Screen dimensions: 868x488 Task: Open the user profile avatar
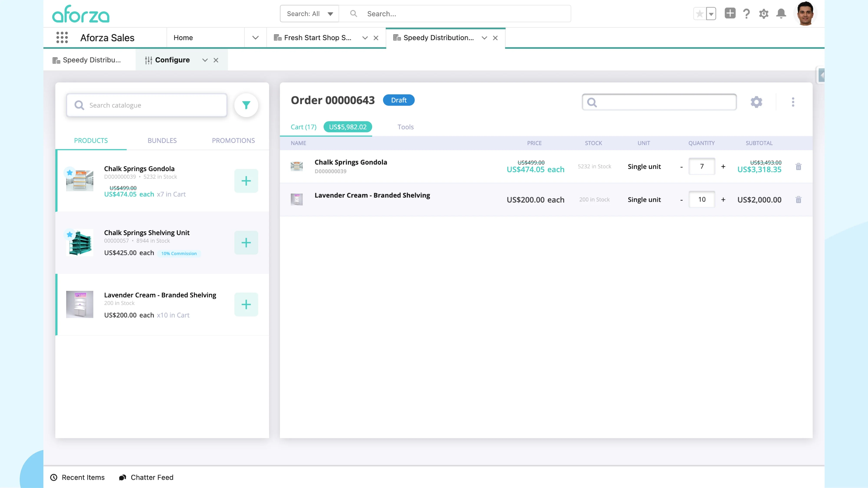pos(805,14)
